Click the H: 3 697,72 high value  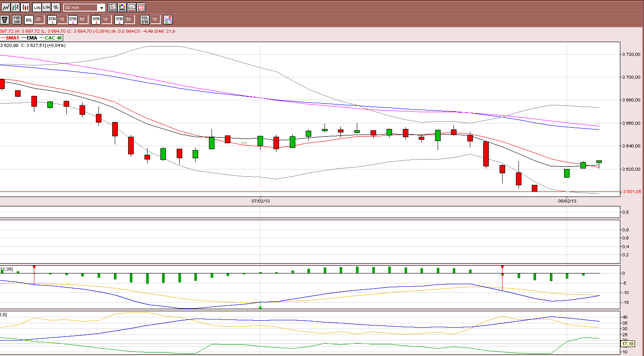click(28, 31)
